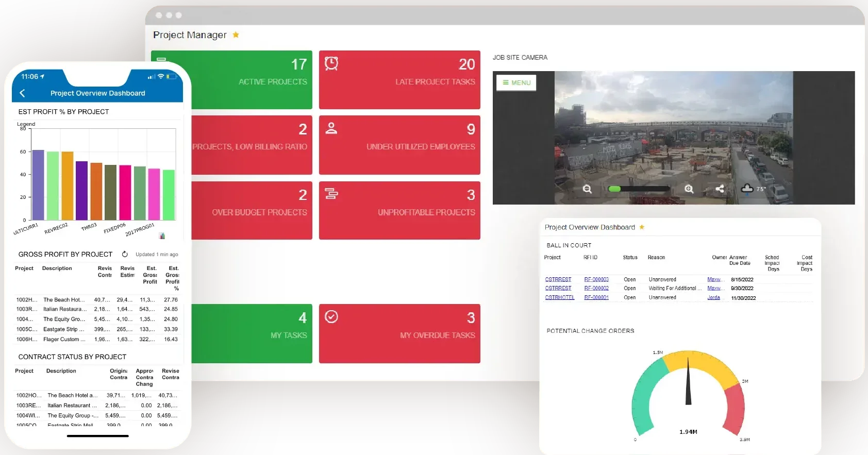Adjust the green zoom slider on the camera
Image resolution: width=868 pixels, height=455 pixels.
639,189
